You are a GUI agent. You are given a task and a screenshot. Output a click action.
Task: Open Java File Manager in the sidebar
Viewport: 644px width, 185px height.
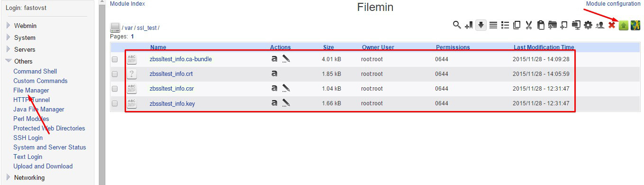39,109
